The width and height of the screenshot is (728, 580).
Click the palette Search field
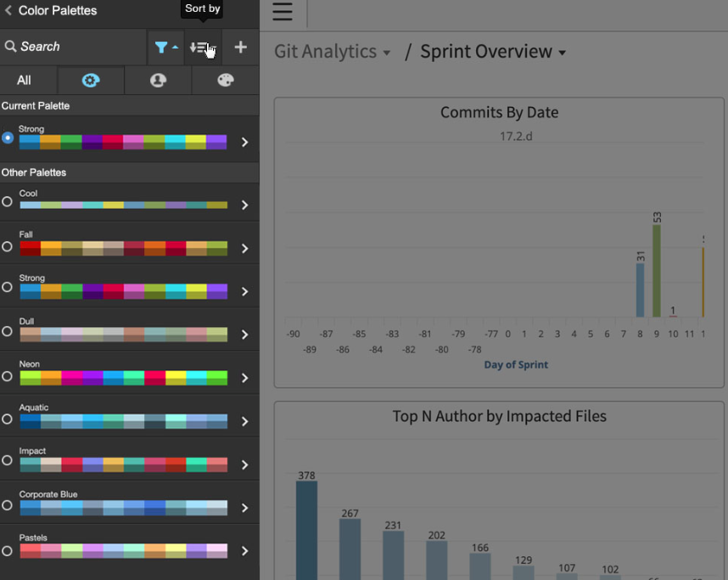(x=73, y=47)
